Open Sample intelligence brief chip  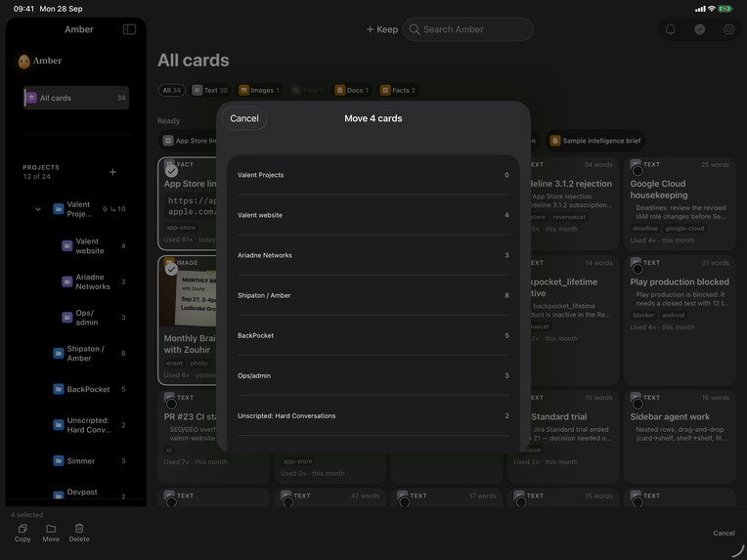tap(595, 141)
